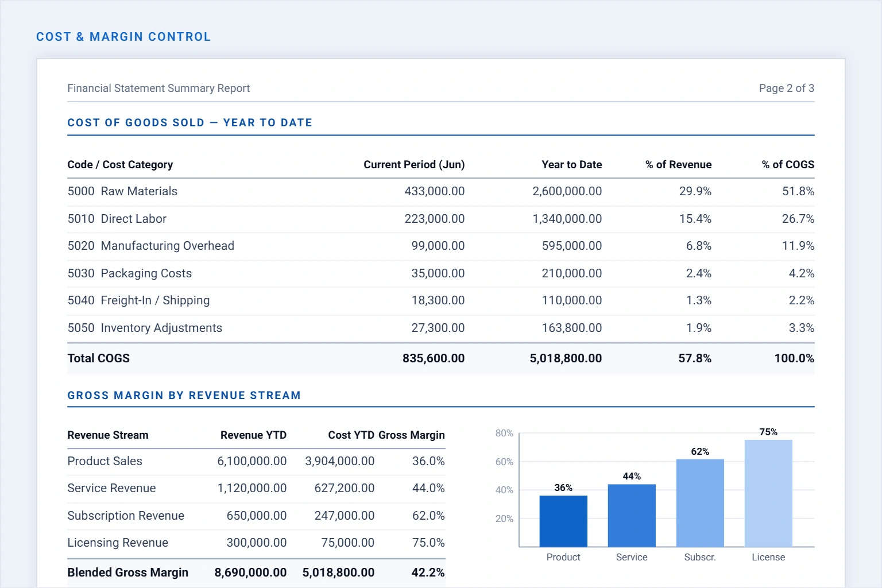Click Direct Labor year to date 1,340,000.00
This screenshot has height=588, width=882.
click(567, 219)
